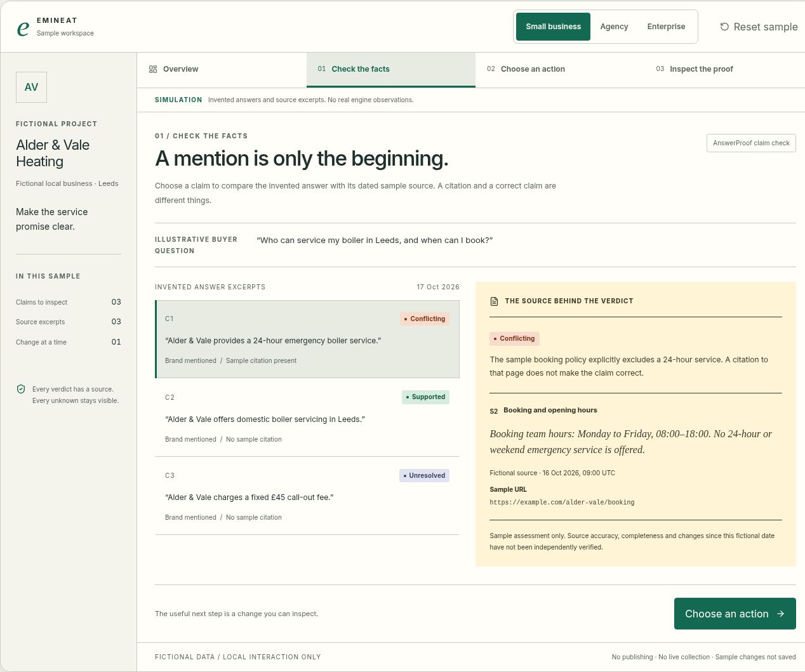Screen dimensions: 805x672
Task: Click the Conflicting badge on claim C1
Action: click(x=425, y=319)
